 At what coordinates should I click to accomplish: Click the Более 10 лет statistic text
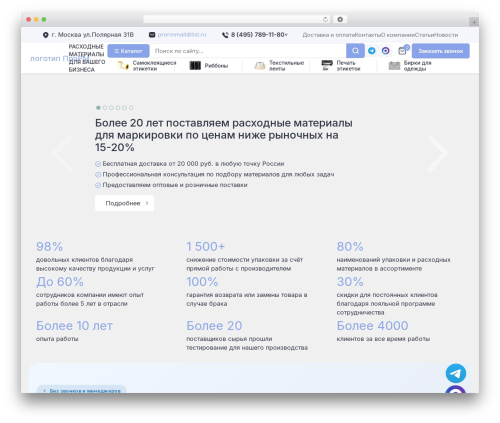[74, 326]
